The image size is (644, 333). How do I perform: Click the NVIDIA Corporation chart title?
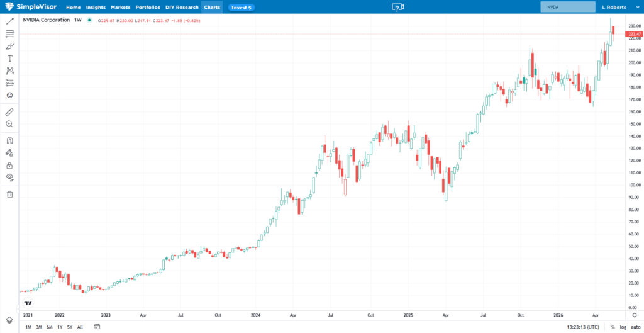(47, 20)
